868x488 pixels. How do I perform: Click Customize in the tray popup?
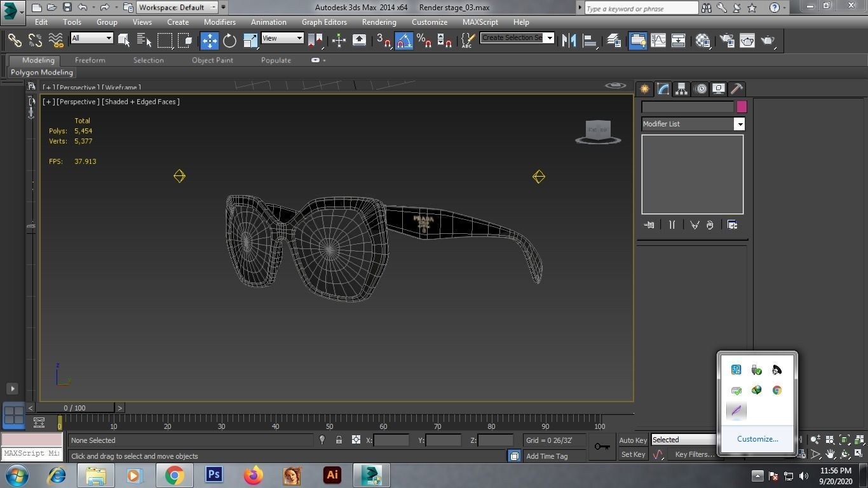(757, 439)
